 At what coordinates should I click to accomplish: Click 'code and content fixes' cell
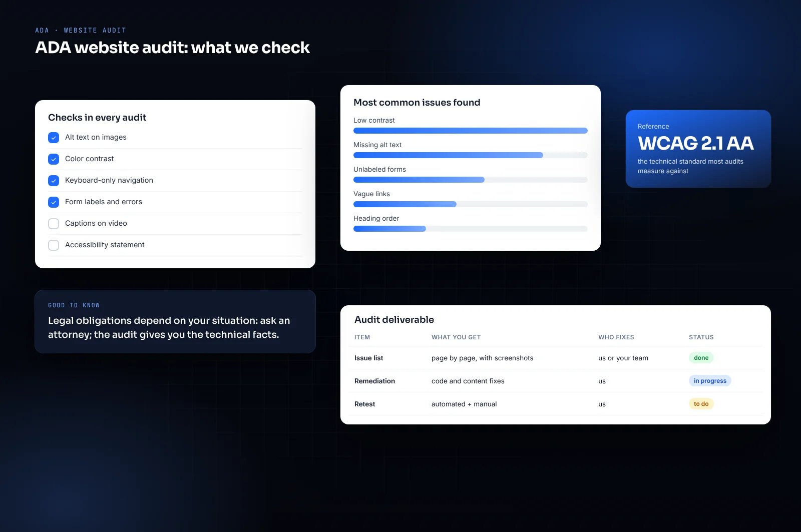point(468,381)
